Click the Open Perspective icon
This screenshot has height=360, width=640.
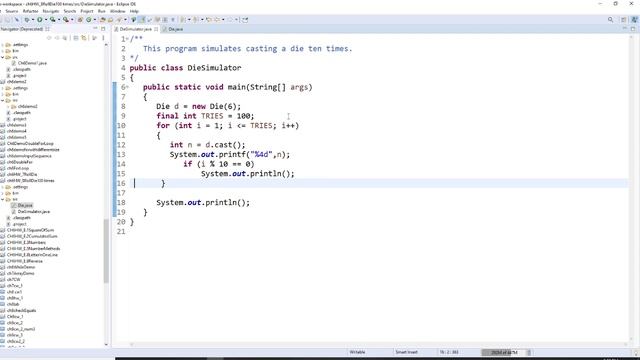coord(624,20)
